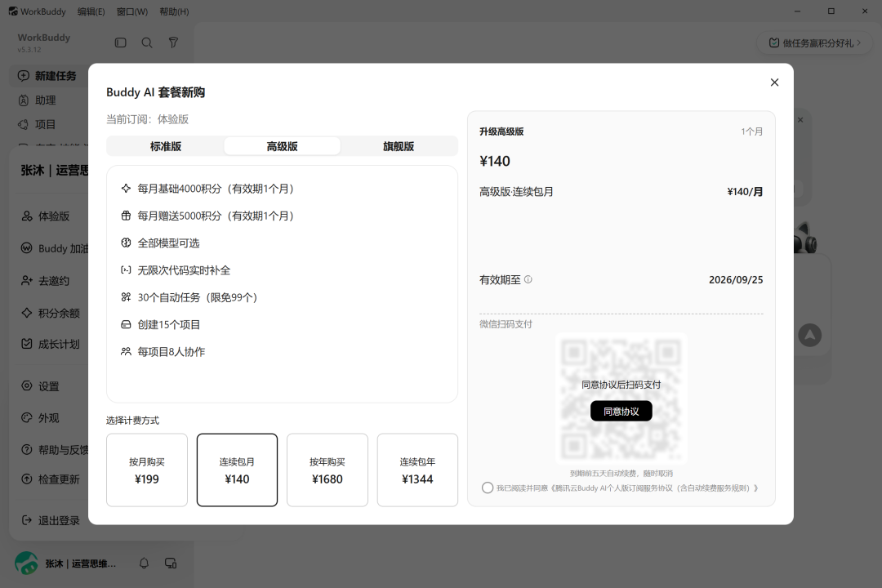The image size is (882, 588).
Task: Click the filter funnel icon in sidebar header
Action: 173,42
